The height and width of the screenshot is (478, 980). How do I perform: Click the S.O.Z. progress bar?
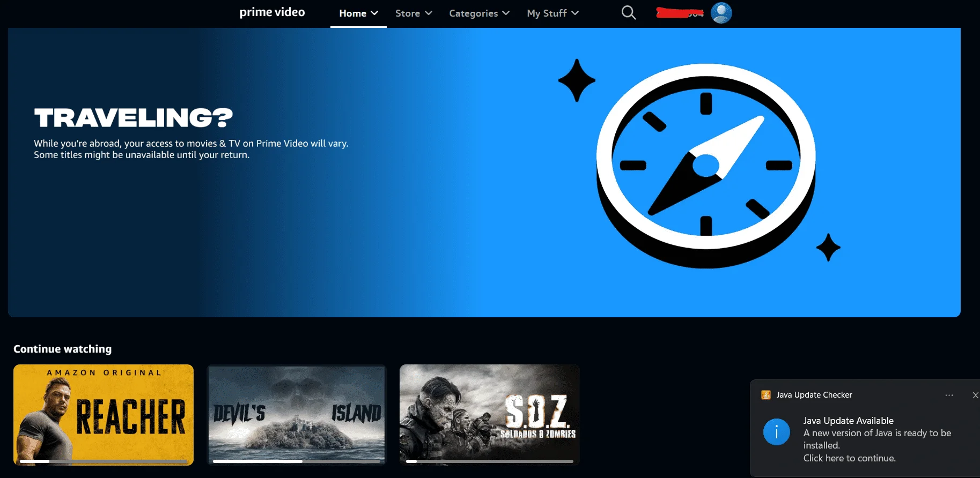490,461
